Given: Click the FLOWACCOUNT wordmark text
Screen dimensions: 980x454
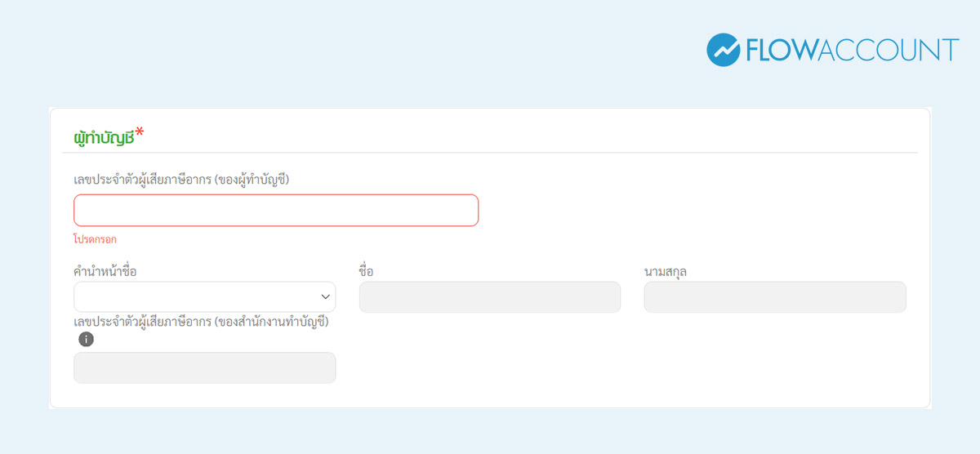Looking at the screenshot, I should pyautogui.click(x=852, y=51).
